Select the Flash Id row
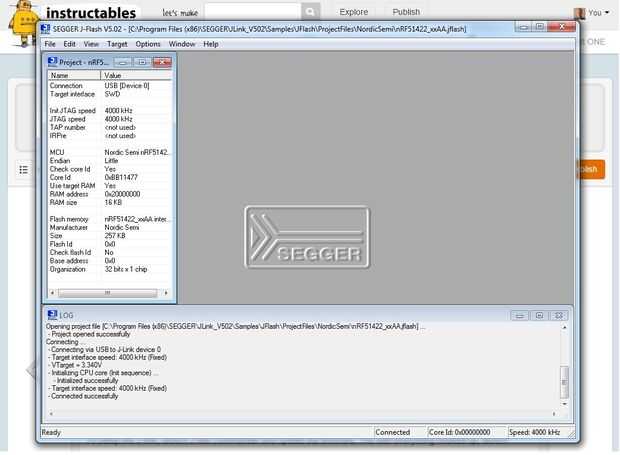 [x=110, y=244]
